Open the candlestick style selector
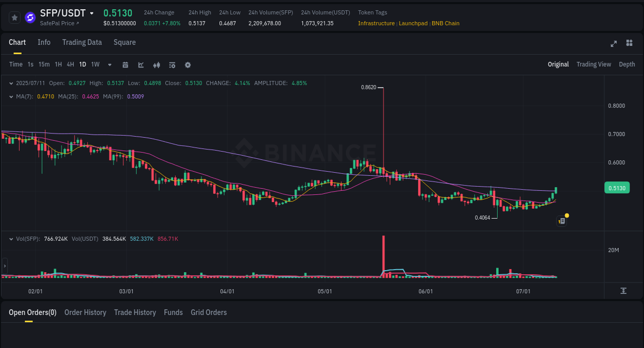This screenshot has height=348, width=644. (x=156, y=64)
